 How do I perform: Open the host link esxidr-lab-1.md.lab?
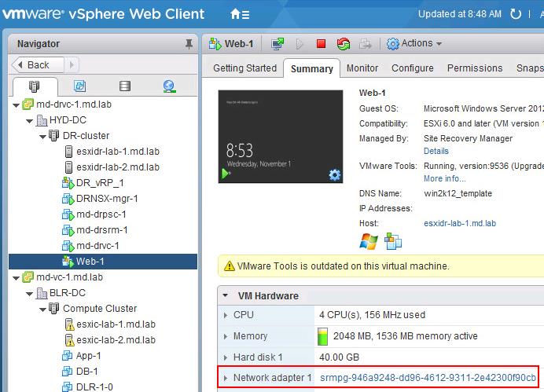pyautogui.click(x=460, y=223)
